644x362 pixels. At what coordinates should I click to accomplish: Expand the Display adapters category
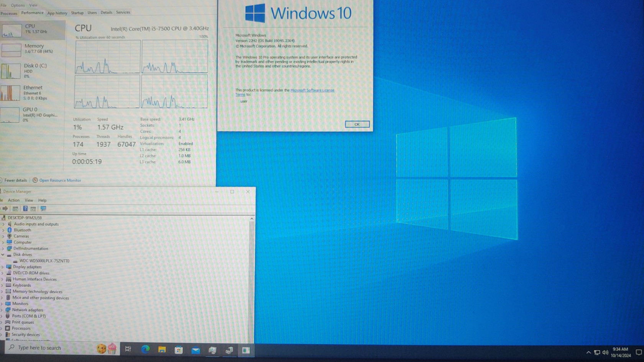click(x=3, y=267)
